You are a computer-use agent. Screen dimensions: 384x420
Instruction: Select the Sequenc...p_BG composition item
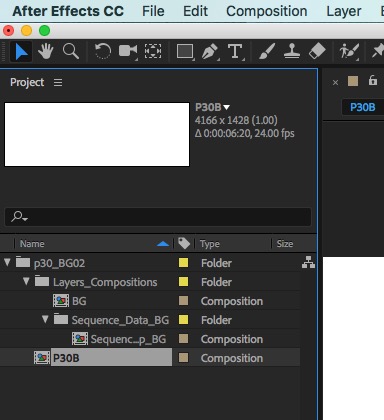[x=128, y=339]
